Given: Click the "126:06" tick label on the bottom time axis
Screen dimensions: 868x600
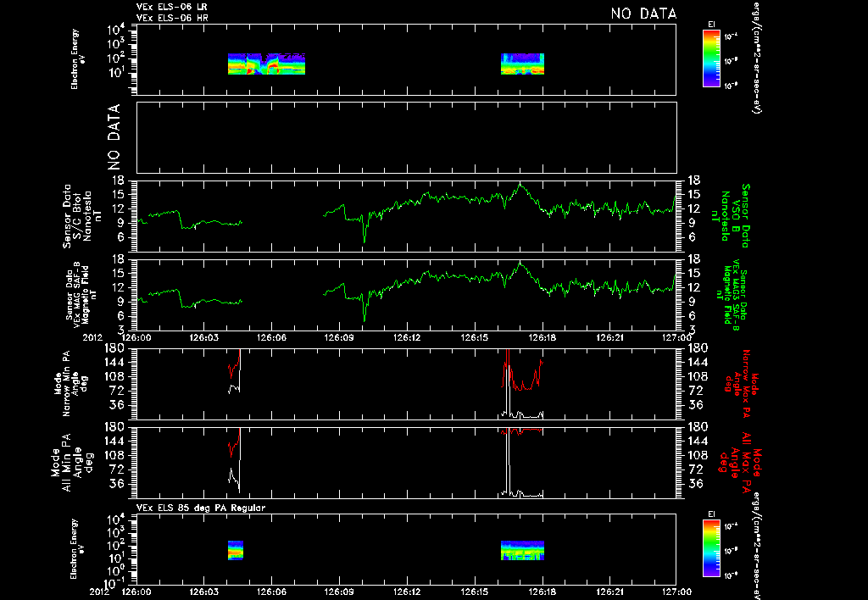Looking at the screenshot, I should pos(272,592).
